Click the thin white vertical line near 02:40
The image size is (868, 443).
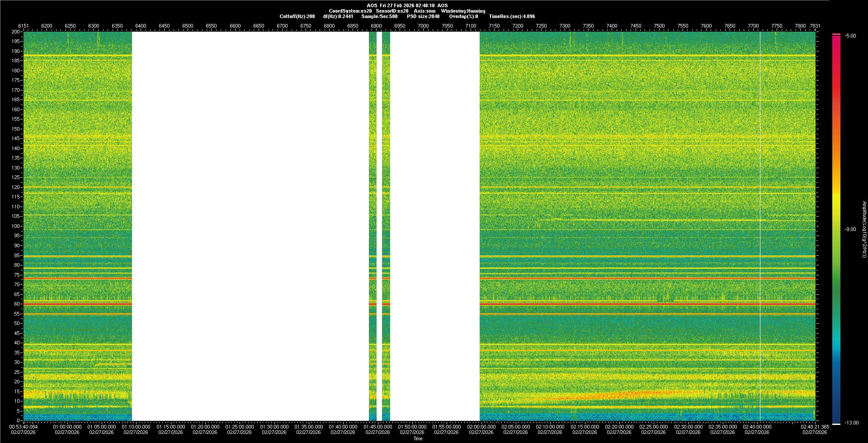(x=760, y=226)
